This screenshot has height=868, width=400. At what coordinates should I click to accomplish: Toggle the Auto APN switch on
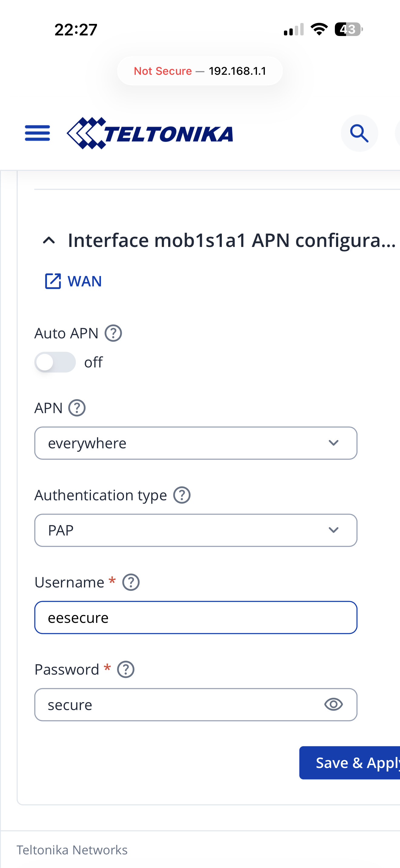(55, 362)
